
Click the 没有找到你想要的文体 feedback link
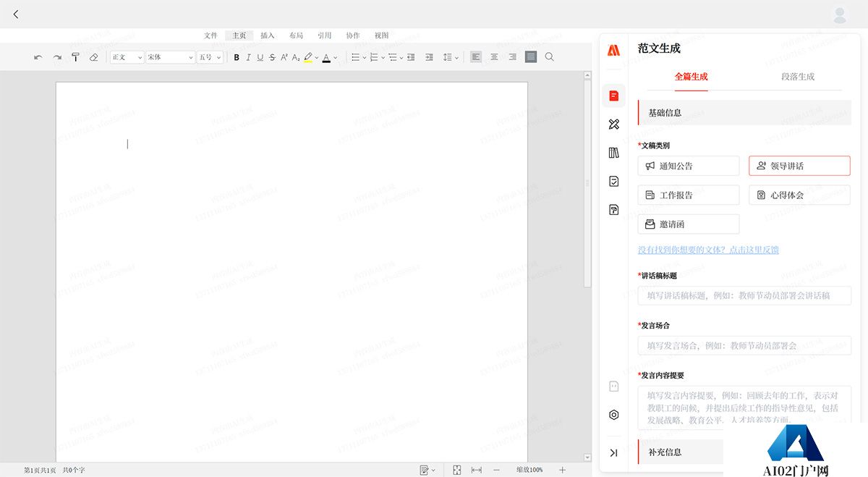tap(708, 250)
